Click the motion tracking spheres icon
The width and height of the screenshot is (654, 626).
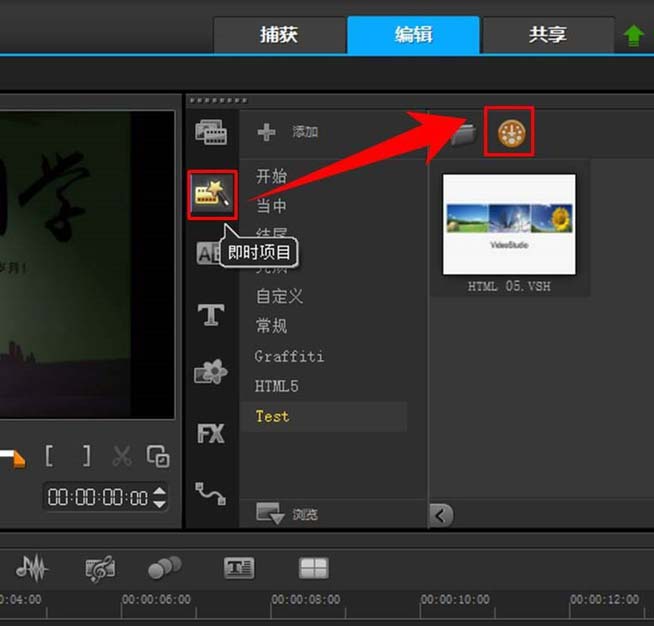(165, 568)
